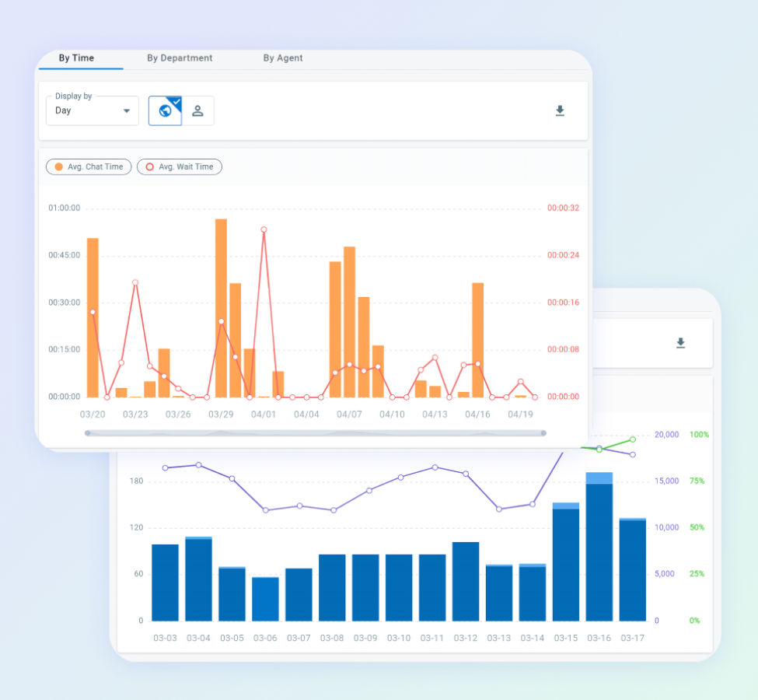Click the 03-13 purple line point
This screenshot has height=700, width=758.
point(499,509)
